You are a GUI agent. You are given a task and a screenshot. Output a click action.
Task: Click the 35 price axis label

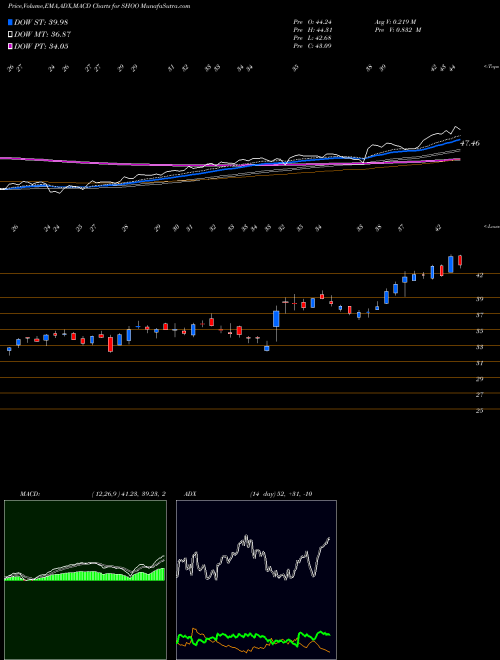pos(479,331)
